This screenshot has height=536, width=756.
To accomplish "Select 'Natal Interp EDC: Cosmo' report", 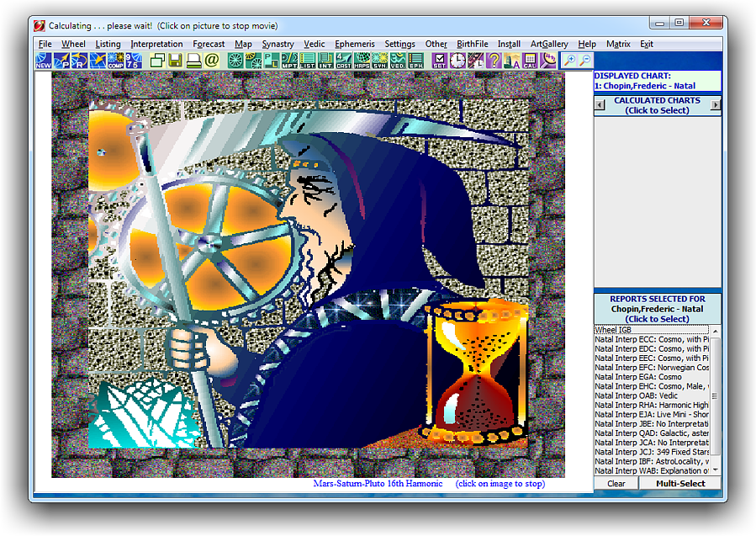I will [x=652, y=349].
